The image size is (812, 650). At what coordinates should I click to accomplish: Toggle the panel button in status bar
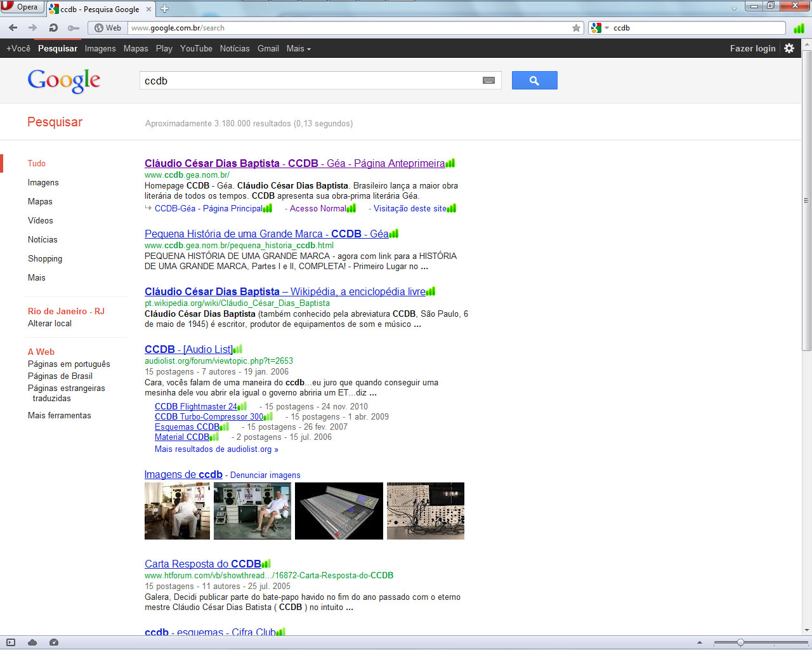11,642
